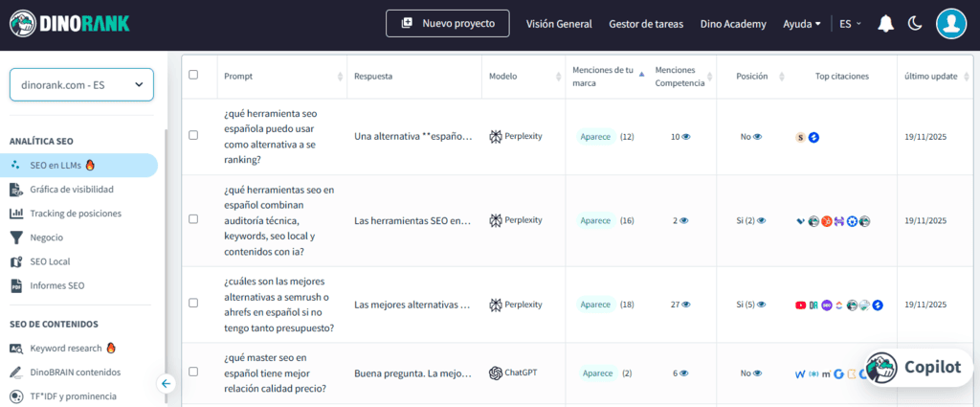The image size is (980, 407).
Task: Click Nuevo proyecto button
Action: pyautogui.click(x=448, y=24)
